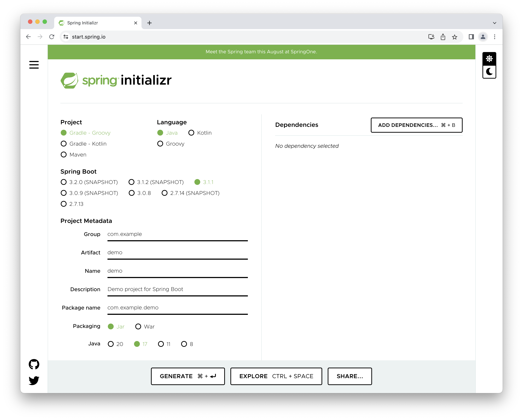Image resolution: width=523 pixels, height=420 pixels.
Task: Click the Project Metadata heading
Action: [86, 221]
